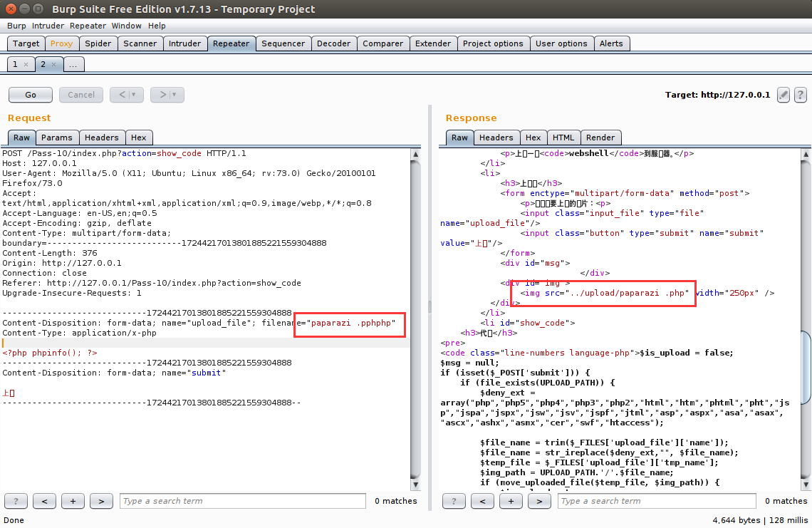Viewport: 812px width, 528px height.
Task: Click the request search next match button
Action: click(x=101, y=501)
